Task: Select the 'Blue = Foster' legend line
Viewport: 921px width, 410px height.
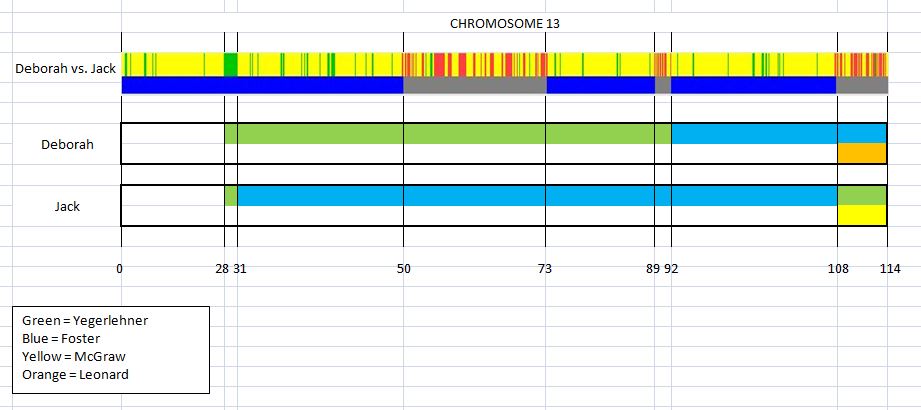Action: pyautogui.click(x=65, y=339)
